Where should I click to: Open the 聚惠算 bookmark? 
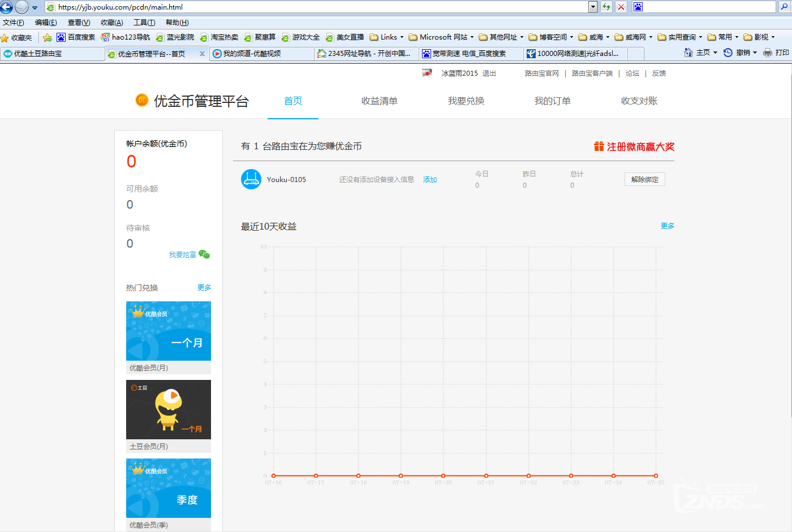point(260,37)
